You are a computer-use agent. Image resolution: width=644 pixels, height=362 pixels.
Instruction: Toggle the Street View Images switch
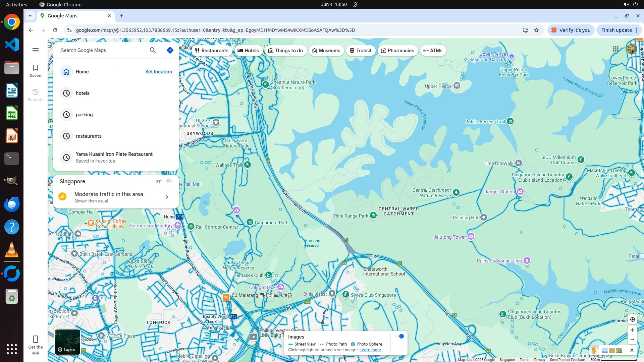pyautogui.click(x=399, y=336)
